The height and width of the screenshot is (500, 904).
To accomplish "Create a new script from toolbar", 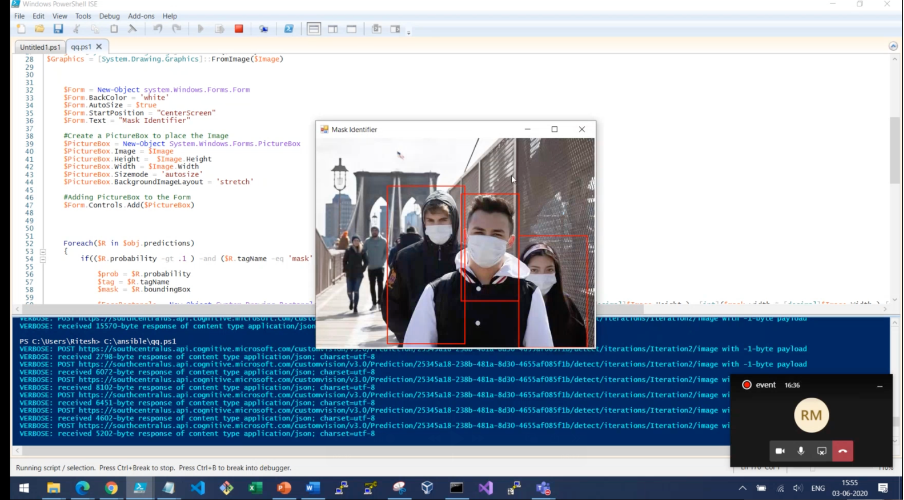I will coord(21,29).
